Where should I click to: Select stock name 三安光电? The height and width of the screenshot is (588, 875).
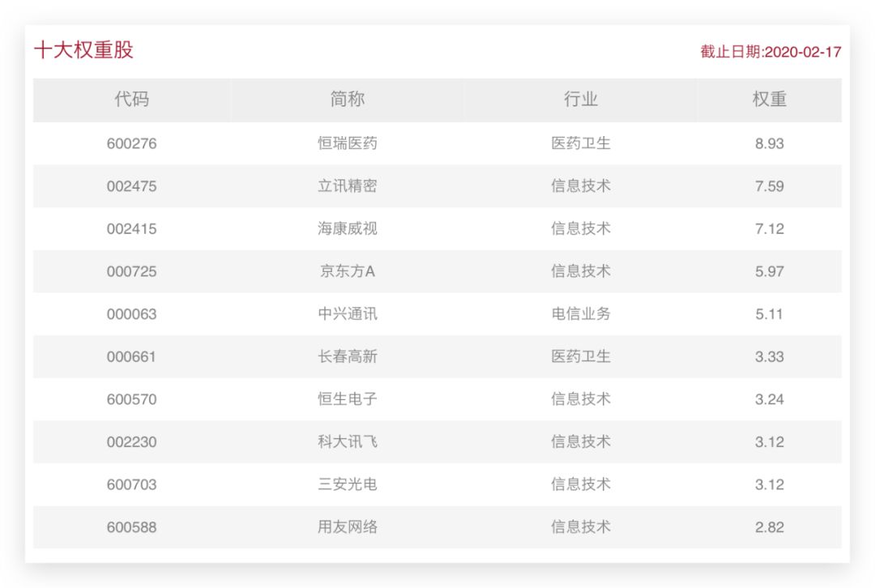click(347, 484)
